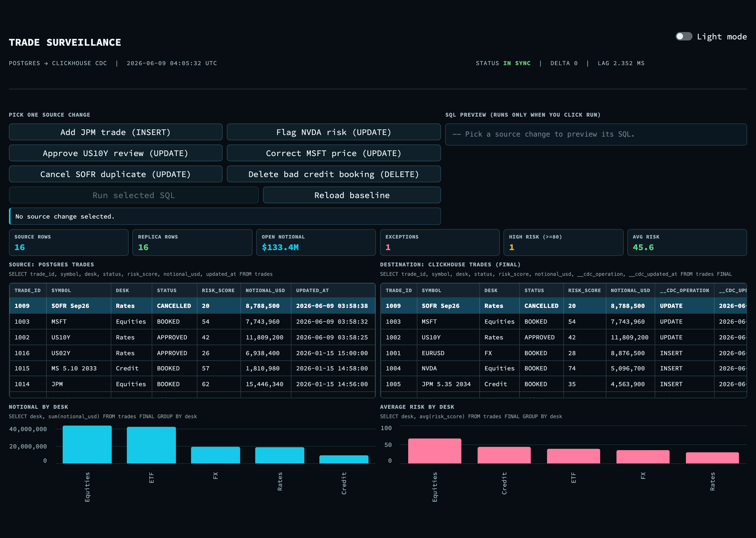Screen dimensions: 756x538
Task: Click the High Risk (>=80) card
Action: click(563, 242)
